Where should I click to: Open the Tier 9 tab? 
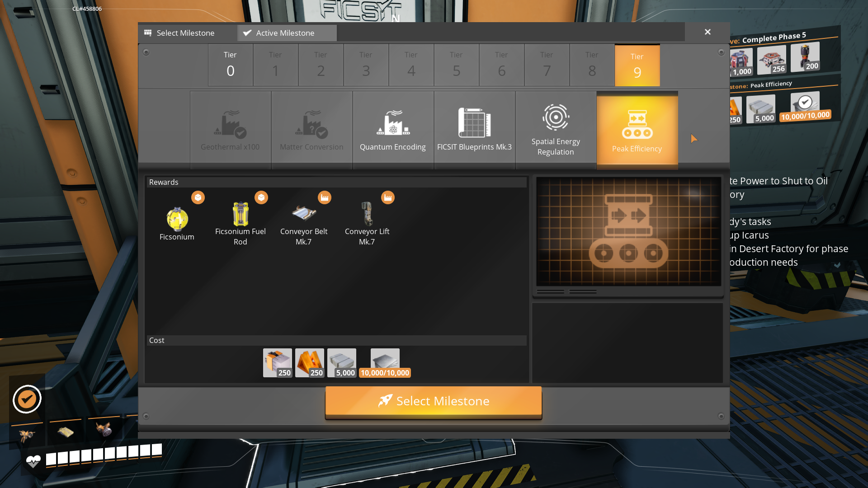(637, 66)
